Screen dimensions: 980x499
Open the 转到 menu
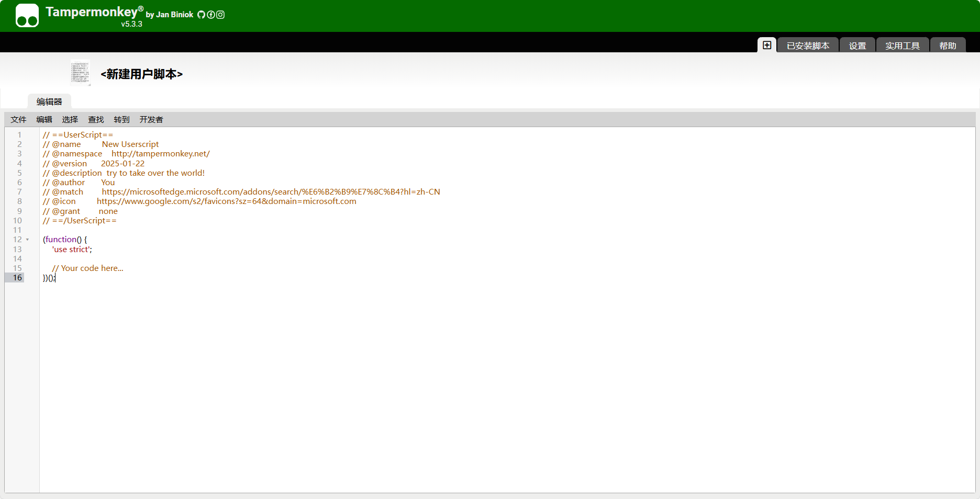(121, 119)
